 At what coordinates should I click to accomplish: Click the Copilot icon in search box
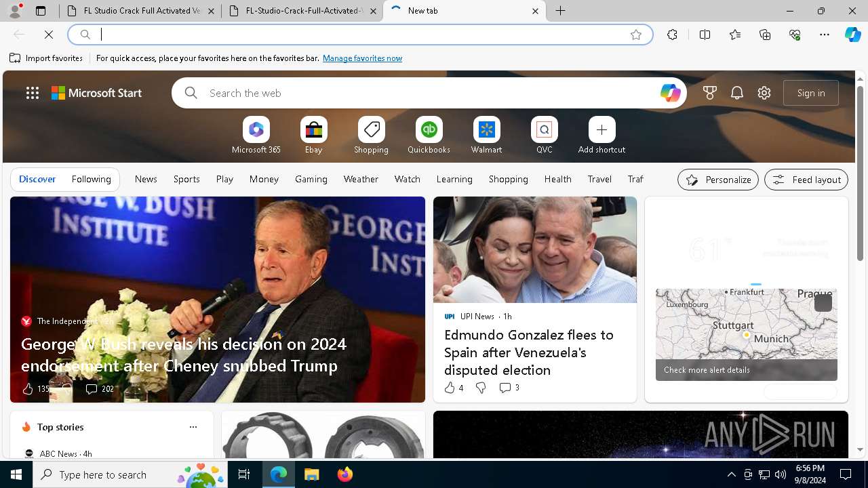coord(670,93)
